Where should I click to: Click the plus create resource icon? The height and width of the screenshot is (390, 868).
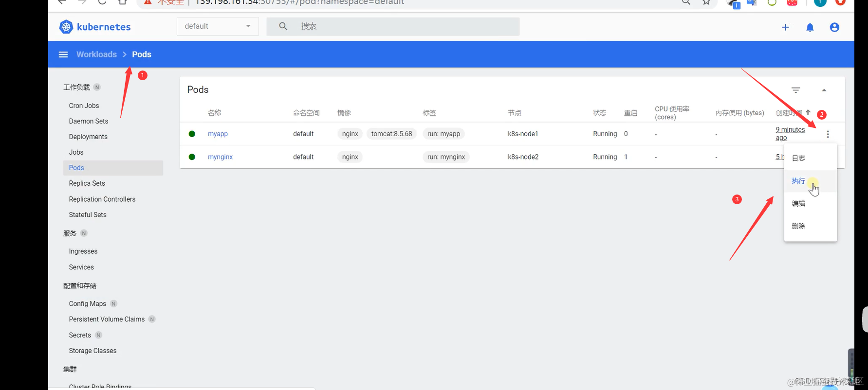[785, 27]
